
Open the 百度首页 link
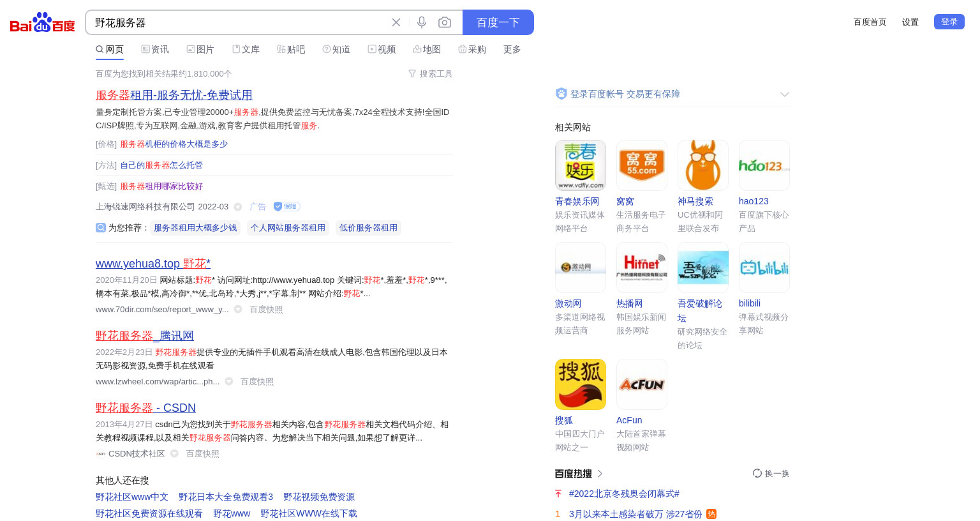tap(870, 22)
